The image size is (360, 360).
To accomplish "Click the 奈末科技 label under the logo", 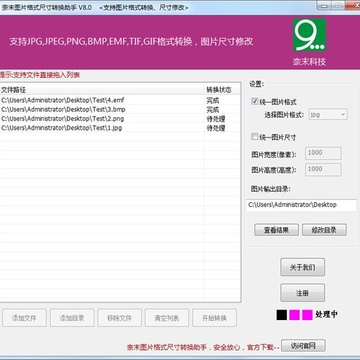I will [309, 62].
